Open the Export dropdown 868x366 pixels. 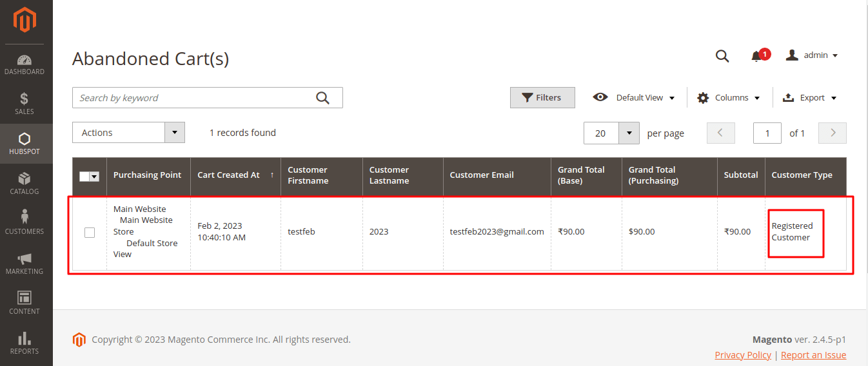pos(809,98)
